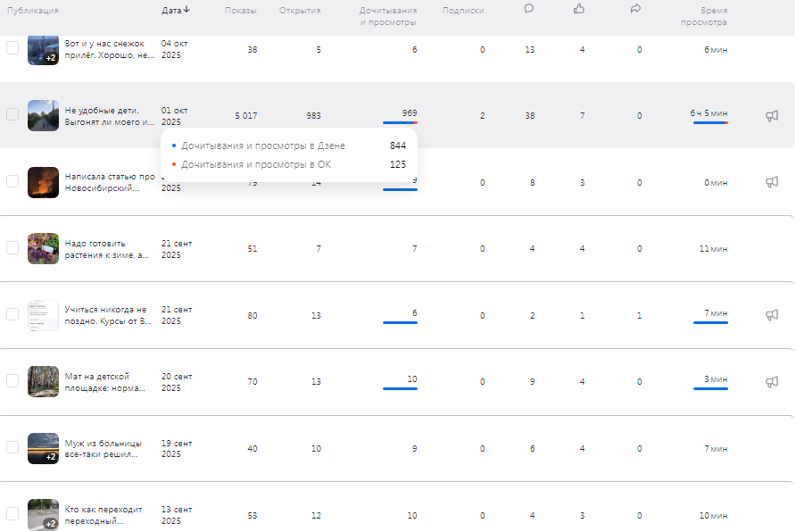Screen dimensions: 796x532
Task: Open post Кто как переходит переходный
Action: [x=104, y=515]
